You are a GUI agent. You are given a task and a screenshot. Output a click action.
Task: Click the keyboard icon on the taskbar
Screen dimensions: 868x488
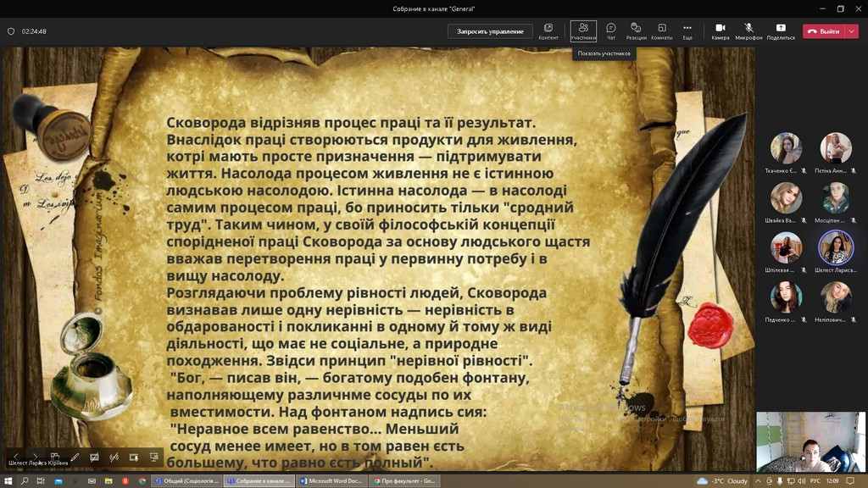pyautogui.click(x=92, y=481)
